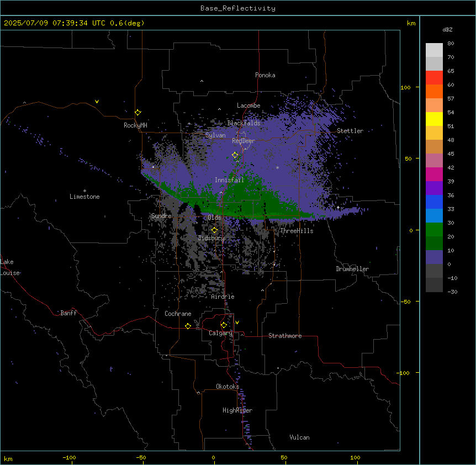Click the 2025/07/09 07:39:34 UTC timestamp
Image resolution: width=476 pixels, height=465 pixels.
coord(55,23)
